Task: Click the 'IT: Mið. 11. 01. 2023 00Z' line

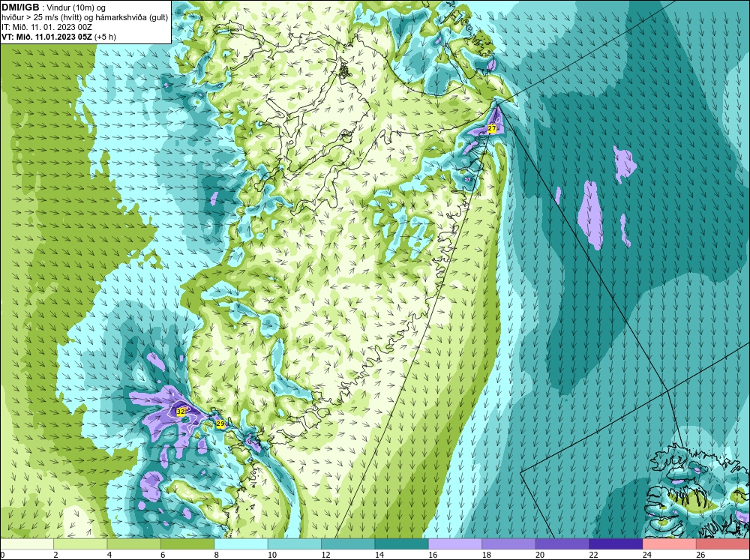Action: 46,27
